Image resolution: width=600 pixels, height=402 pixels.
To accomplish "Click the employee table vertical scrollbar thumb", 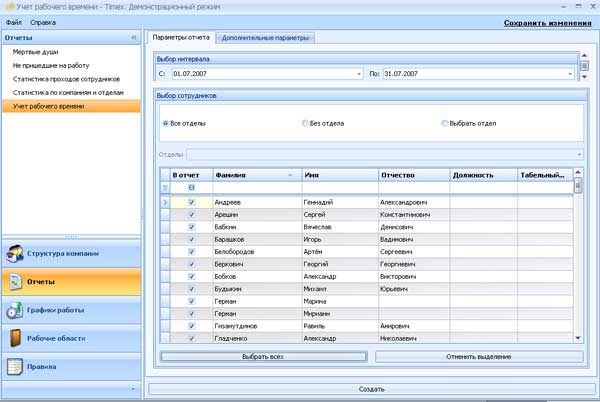I will [578, 186].
